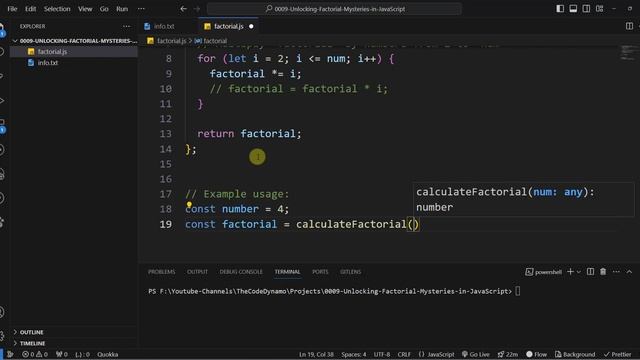
Task: Click unsaved dot on factorial.js tab
Action: point(251,26)
